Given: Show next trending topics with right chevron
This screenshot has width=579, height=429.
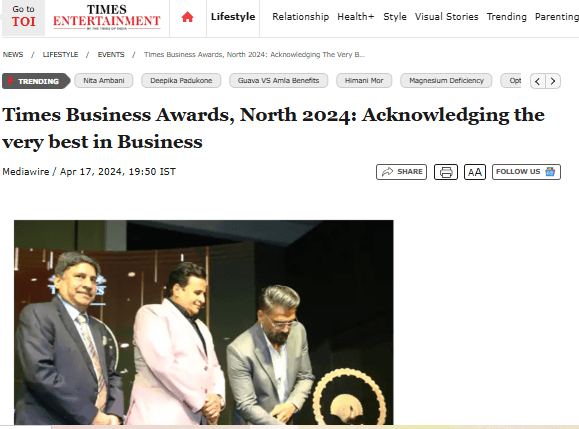Looking at the screenshot, I should tap(553, 81).
